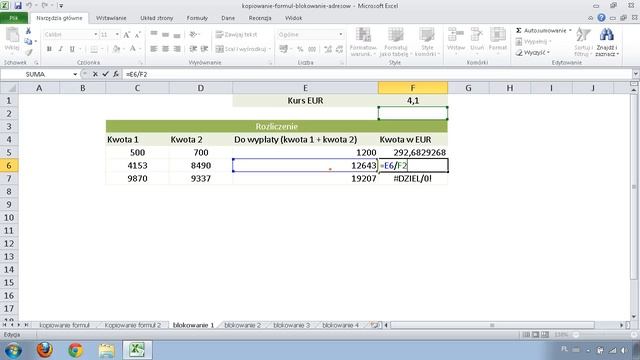Screen dimensions: 640x360
Task: Switch to the Dane ribbon tab
Action: click(x=228, y=18)
